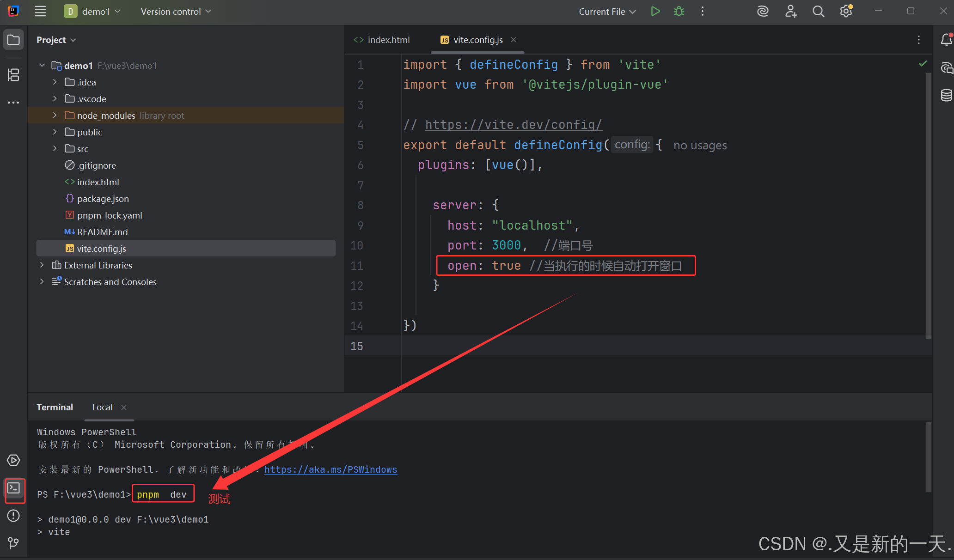The image size is (954, 560).
Task: Click the Terminal panel title
Action: pos(55,407)
